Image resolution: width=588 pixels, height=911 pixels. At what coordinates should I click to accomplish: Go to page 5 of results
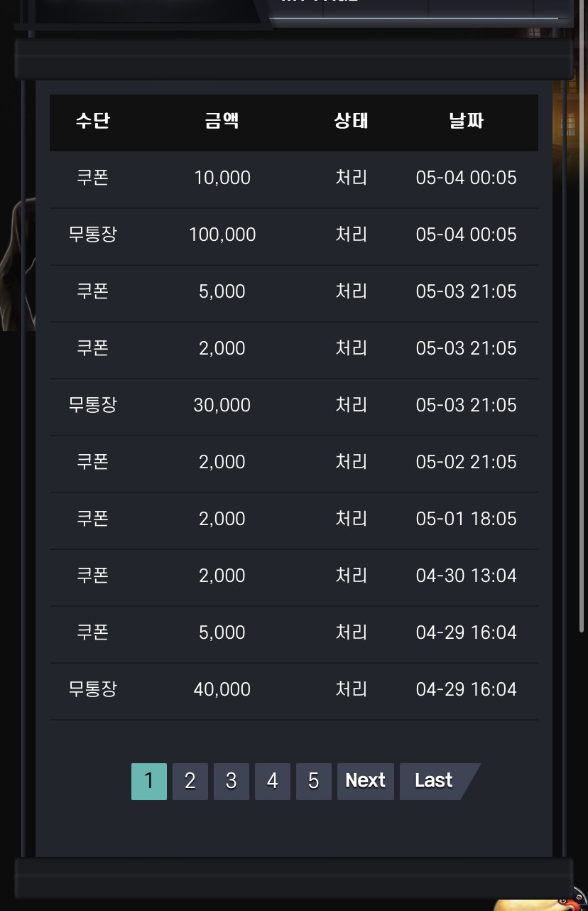coord(314,781)
